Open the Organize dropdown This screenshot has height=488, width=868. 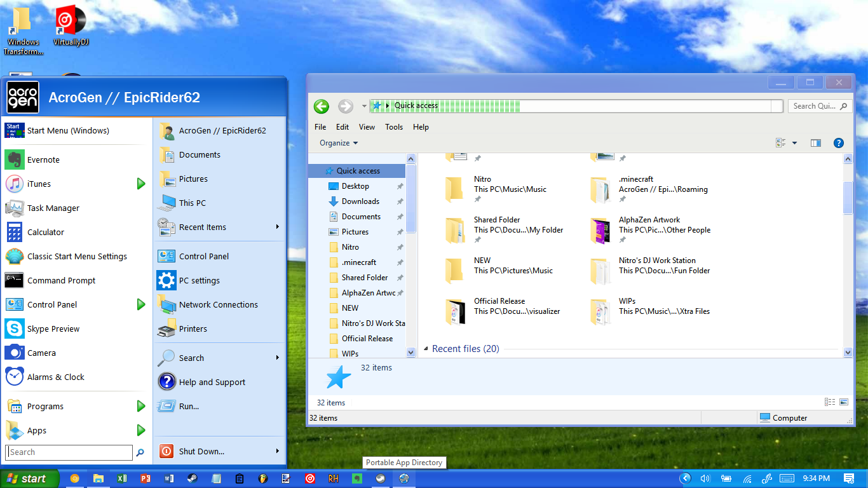click(x=339, y=143)
